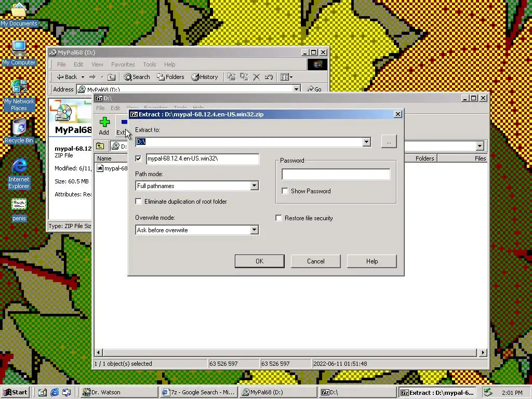The width and height of the screenshot is (532, 399).
Task: Open the Overwrite mode dropdown
Action: click(x=255, y=230)
